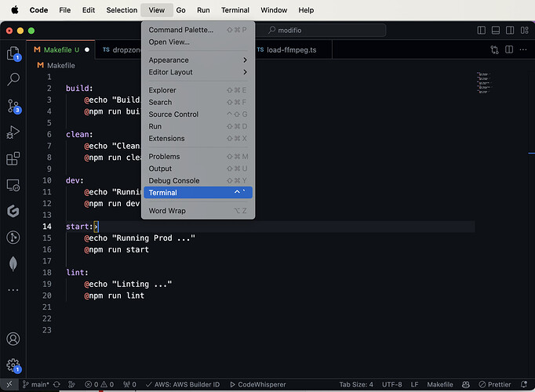Click Prettier status bar item
This screenshot has width=535, height=392.
pyautogui.click(x=495, y=384)
